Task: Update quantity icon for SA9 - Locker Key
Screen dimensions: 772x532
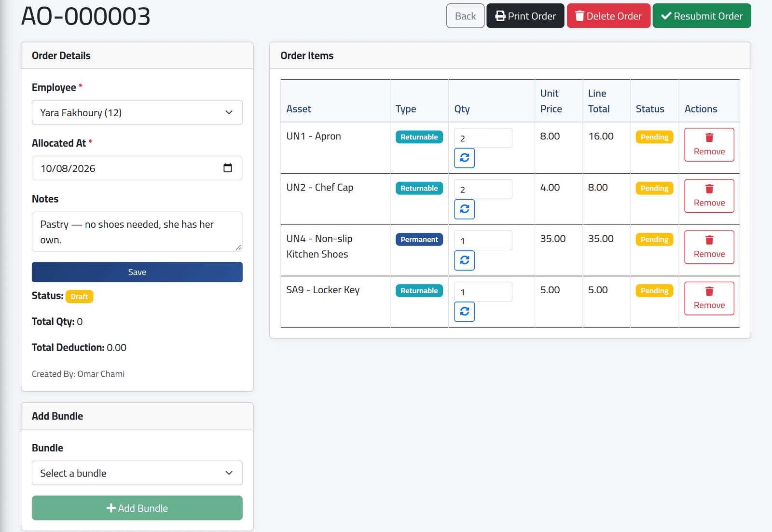Action: pyautogui.click(x=464, y=312)
